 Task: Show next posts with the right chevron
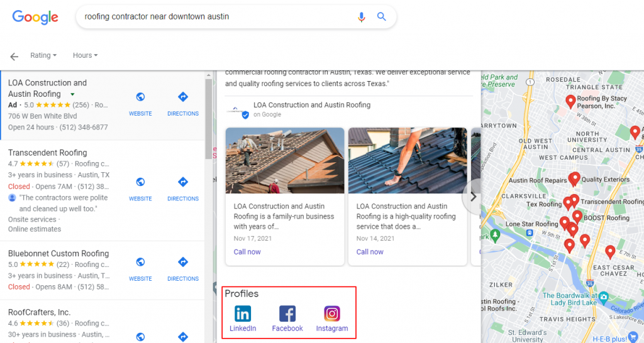tap(473, 197)
